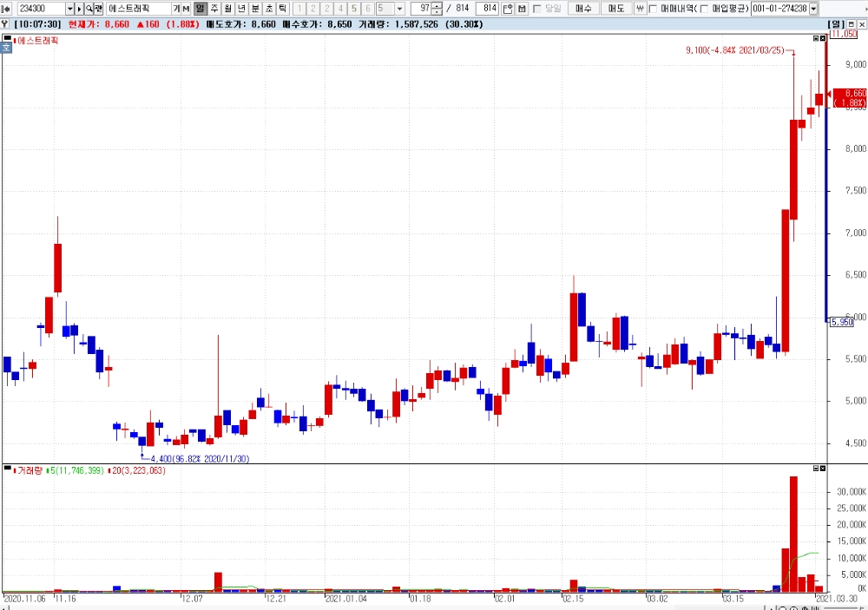This screenshot has width=868, height=610.
Task: Click interval preset button 3
Action: pyautogui.click(x=326, y=9)
